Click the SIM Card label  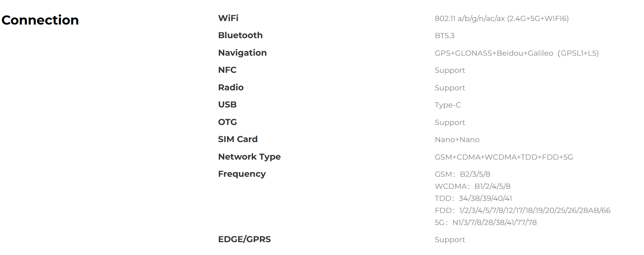[x=238, y=139]
